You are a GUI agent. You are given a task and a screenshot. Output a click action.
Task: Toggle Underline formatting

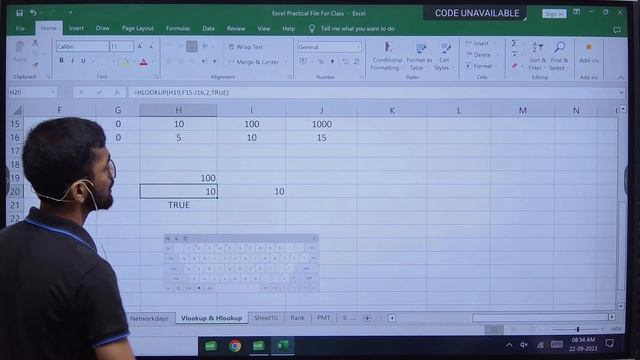point(83,60)
